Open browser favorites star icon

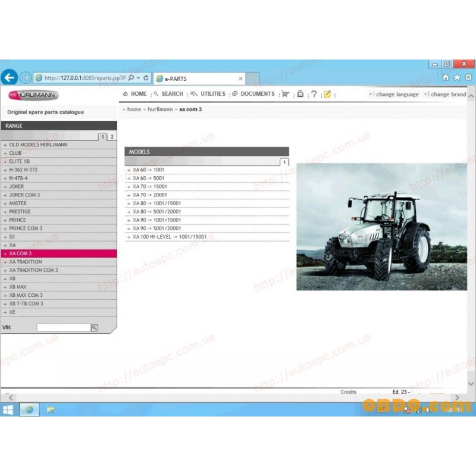click(x=457, y=78)
